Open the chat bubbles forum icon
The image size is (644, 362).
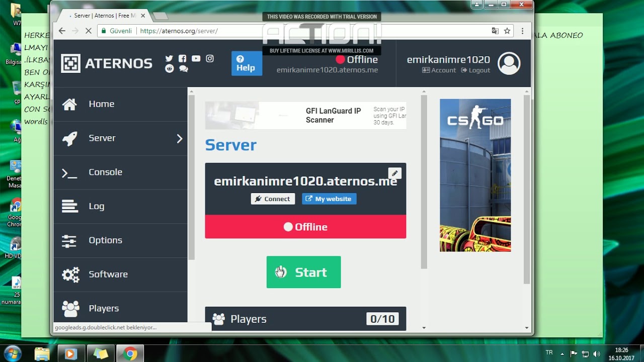184,69
